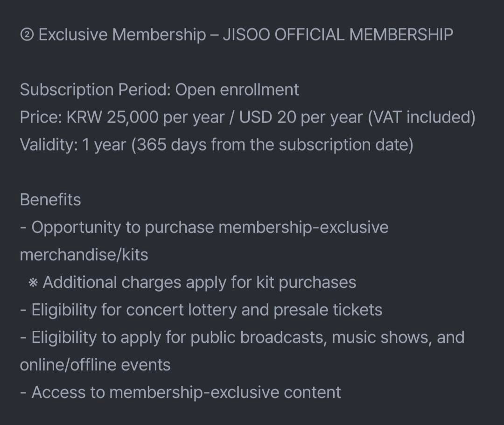Click the "Validity: 1 year" text

click(x=73, y=145)
